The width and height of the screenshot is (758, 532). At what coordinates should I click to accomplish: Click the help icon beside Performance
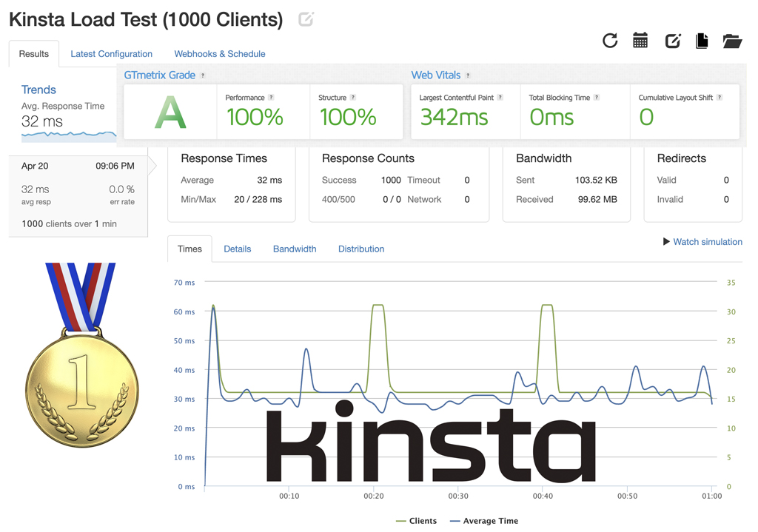271,97
